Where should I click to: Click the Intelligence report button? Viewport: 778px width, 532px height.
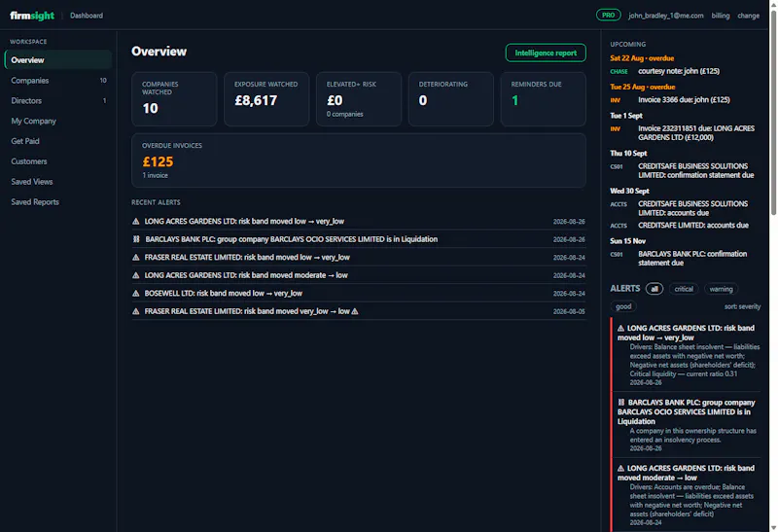546,53
